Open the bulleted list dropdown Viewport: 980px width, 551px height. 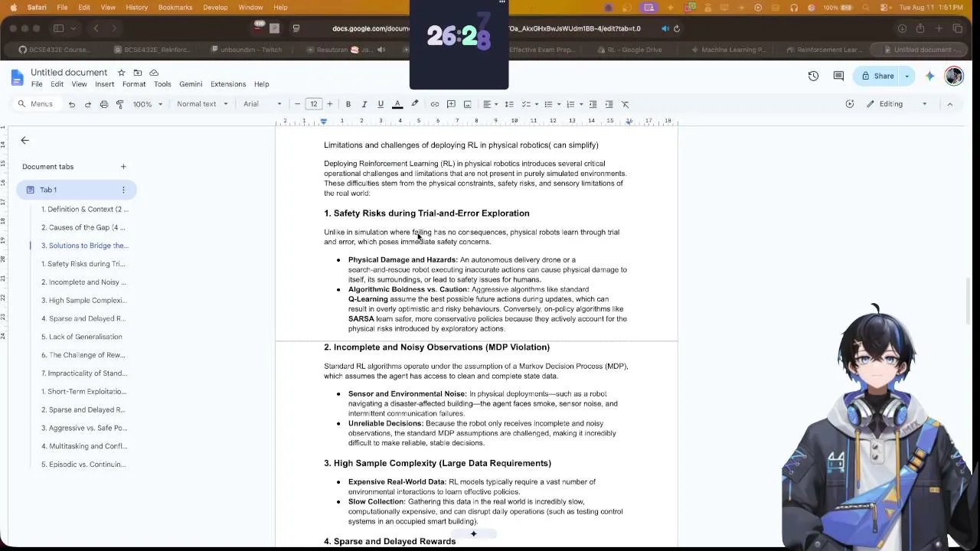(551, 104)
